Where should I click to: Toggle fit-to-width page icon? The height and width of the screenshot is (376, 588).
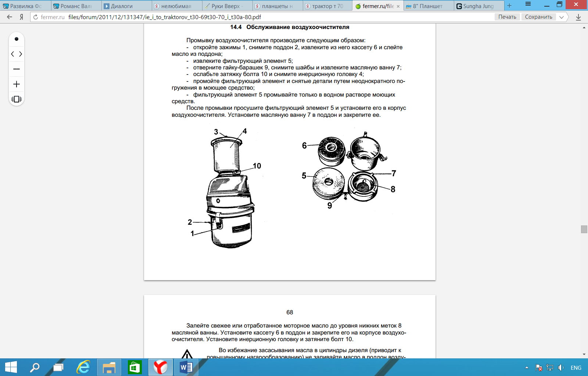(x=17, y=99)
